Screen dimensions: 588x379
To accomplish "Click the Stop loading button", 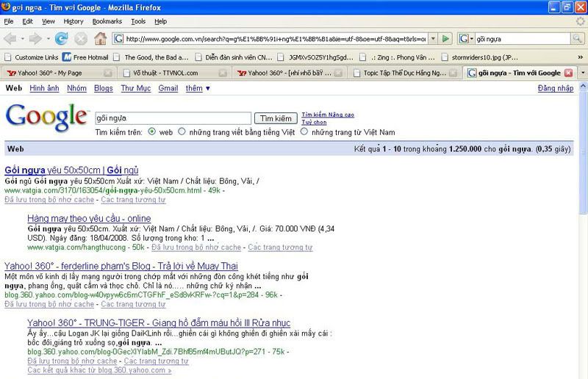I will pos(81,39).
